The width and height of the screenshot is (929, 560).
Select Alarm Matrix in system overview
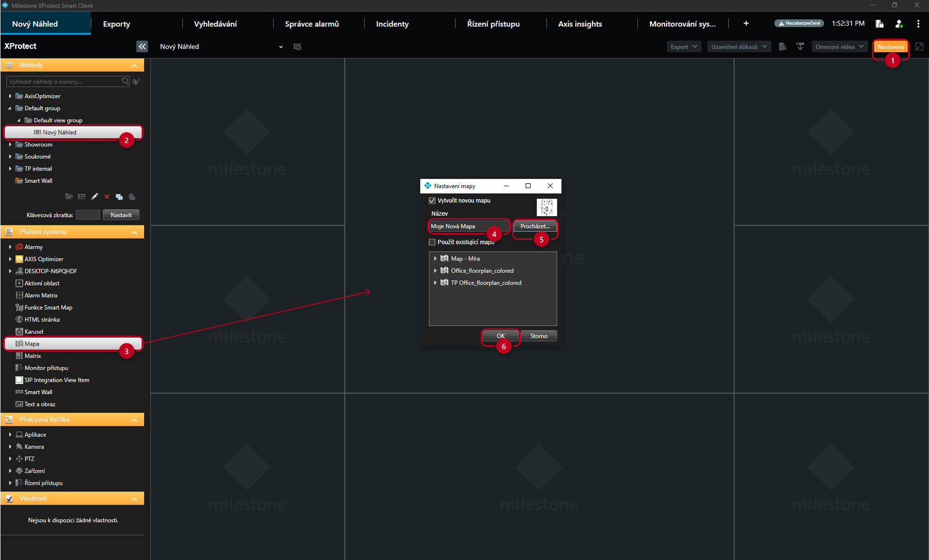tap(41, 295)
